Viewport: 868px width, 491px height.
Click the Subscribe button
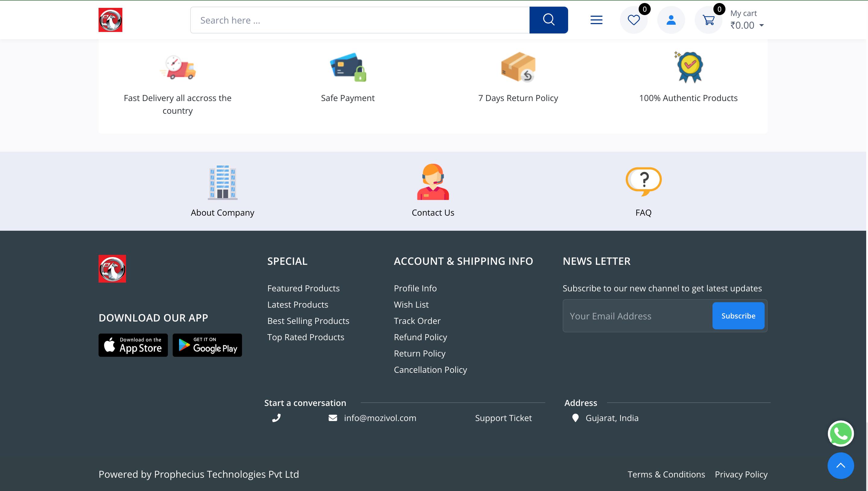click(738, 316)
